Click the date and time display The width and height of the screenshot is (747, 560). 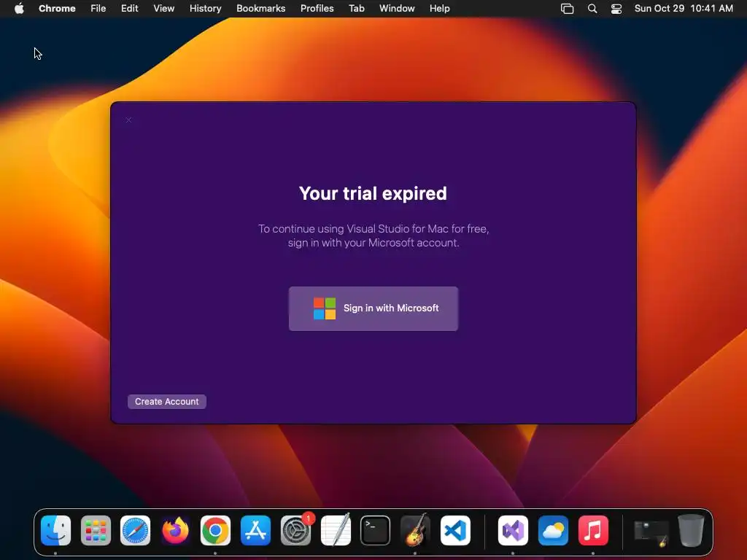684,8
